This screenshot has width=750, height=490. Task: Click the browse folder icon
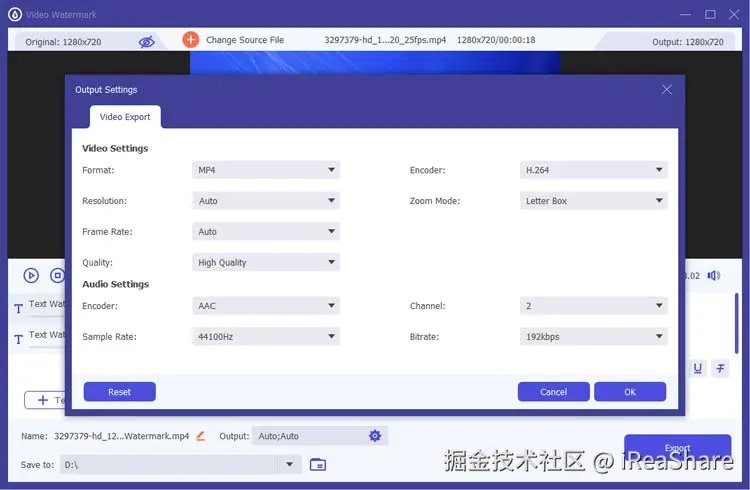[318, 464]
